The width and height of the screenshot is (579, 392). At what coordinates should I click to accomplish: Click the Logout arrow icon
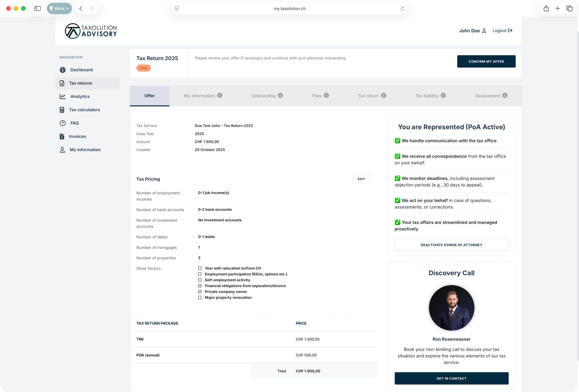[510, 30]
